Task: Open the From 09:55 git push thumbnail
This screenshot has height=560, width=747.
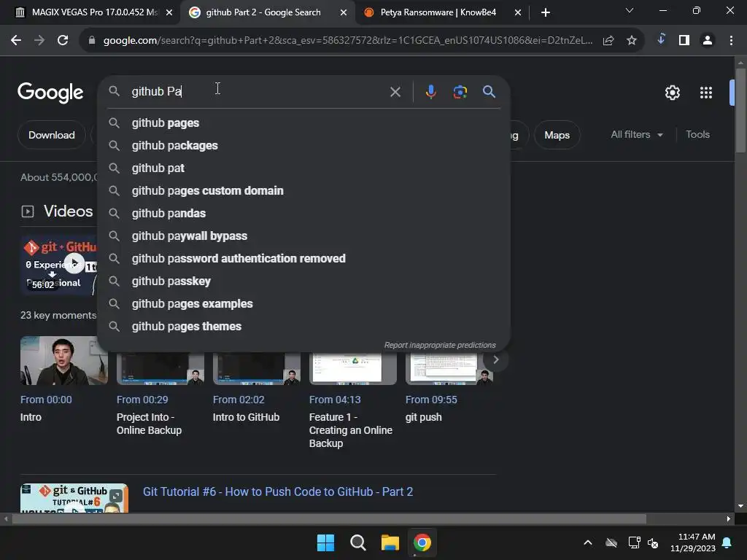Action: [449, 367]
